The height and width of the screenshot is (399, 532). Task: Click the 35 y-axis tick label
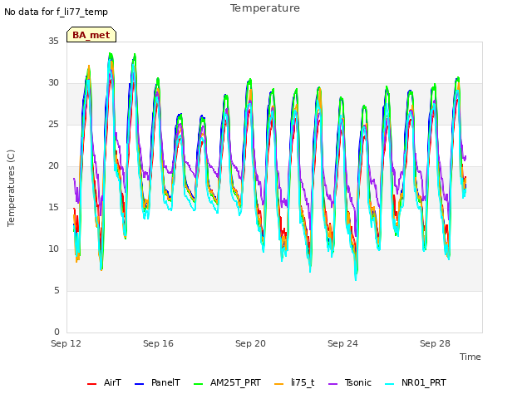(x=53, y=42)
